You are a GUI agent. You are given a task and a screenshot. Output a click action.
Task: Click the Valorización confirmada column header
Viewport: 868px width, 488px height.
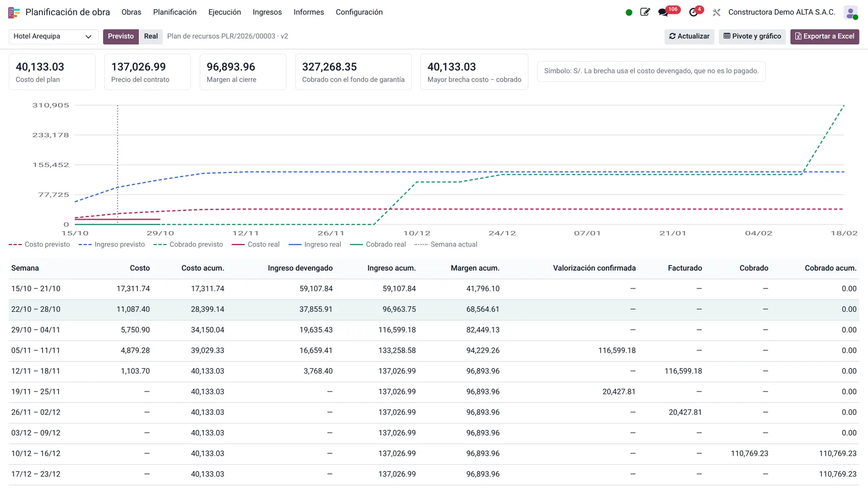tap(594, 268)
